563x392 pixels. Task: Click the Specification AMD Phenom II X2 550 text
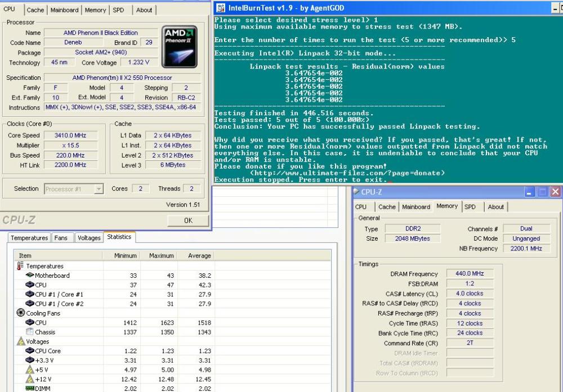(x=122, y=78)
